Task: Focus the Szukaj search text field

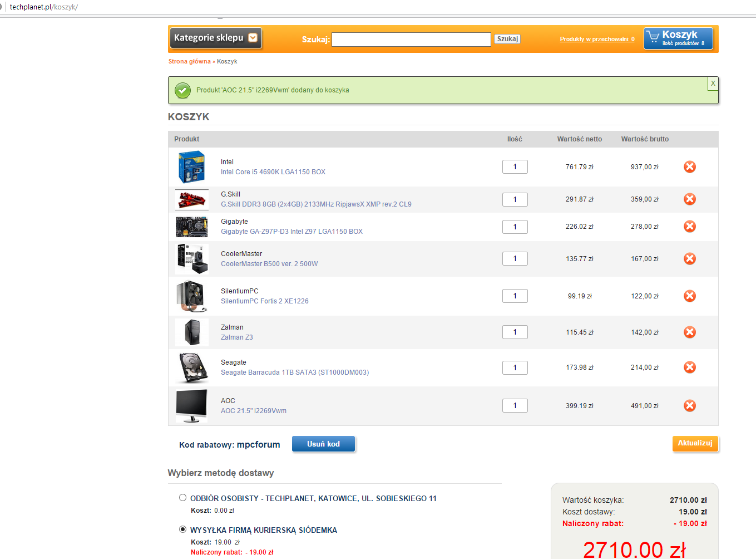Action: click(x=411, y=39)
